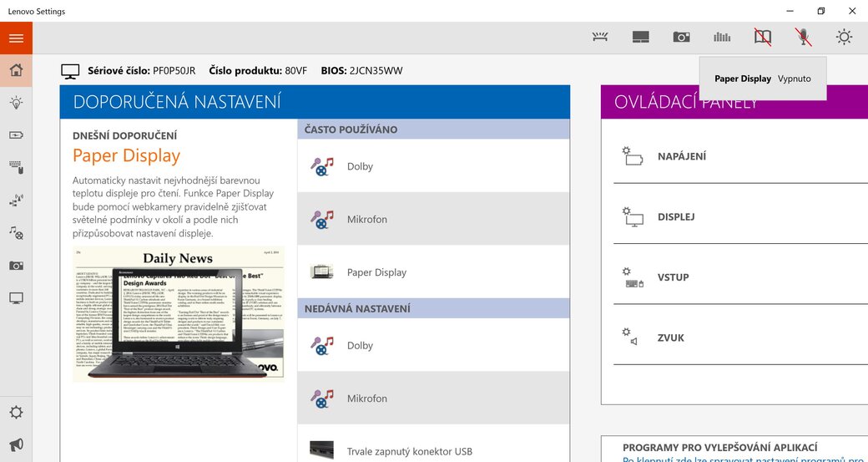
Task: Click the Doporučená nastavení header
Action: [x=315, y=102]
